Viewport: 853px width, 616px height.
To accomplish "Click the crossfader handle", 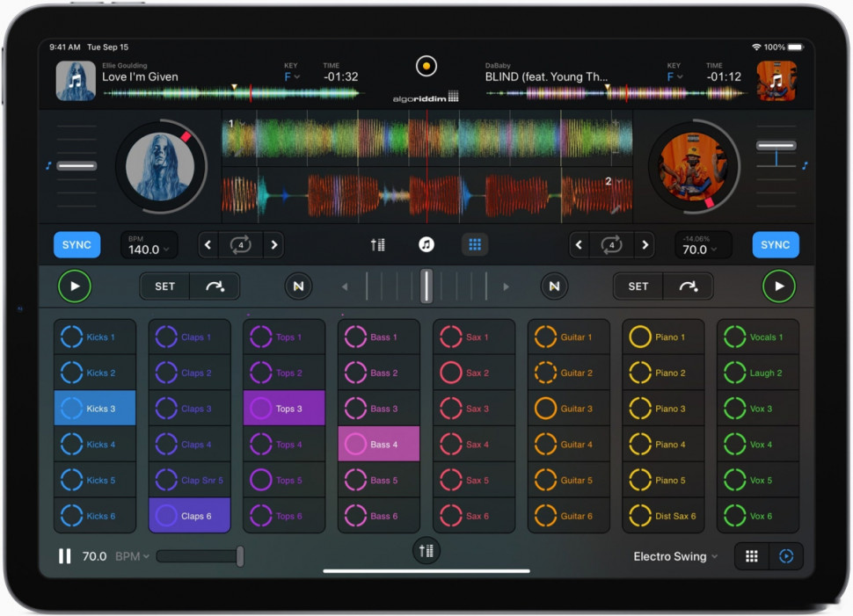I will (426, 286).
